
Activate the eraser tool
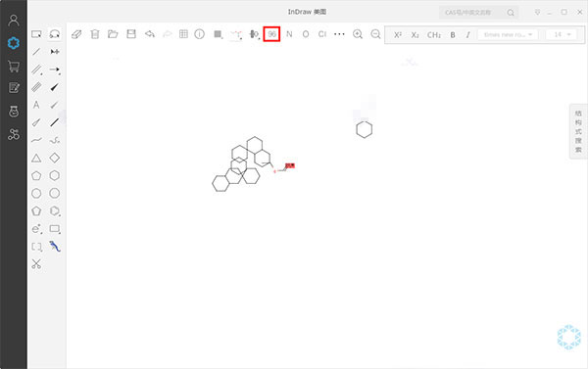tap(76, 34)
